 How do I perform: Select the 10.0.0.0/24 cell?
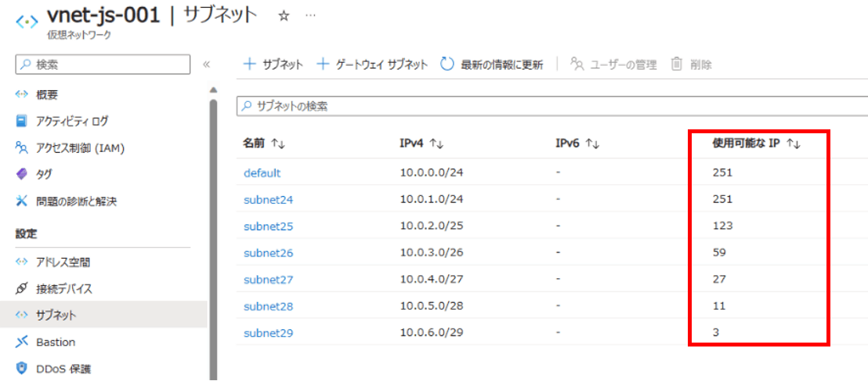pos(431,172)
